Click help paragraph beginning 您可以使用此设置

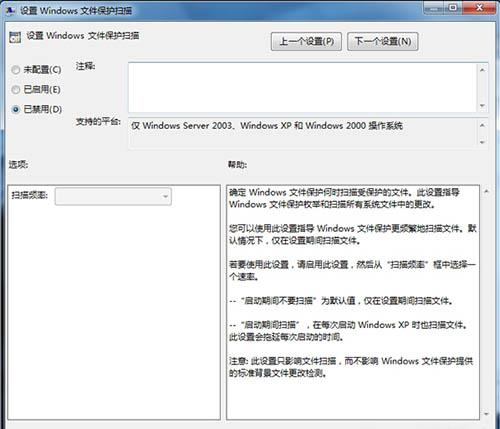coord(353,234)
